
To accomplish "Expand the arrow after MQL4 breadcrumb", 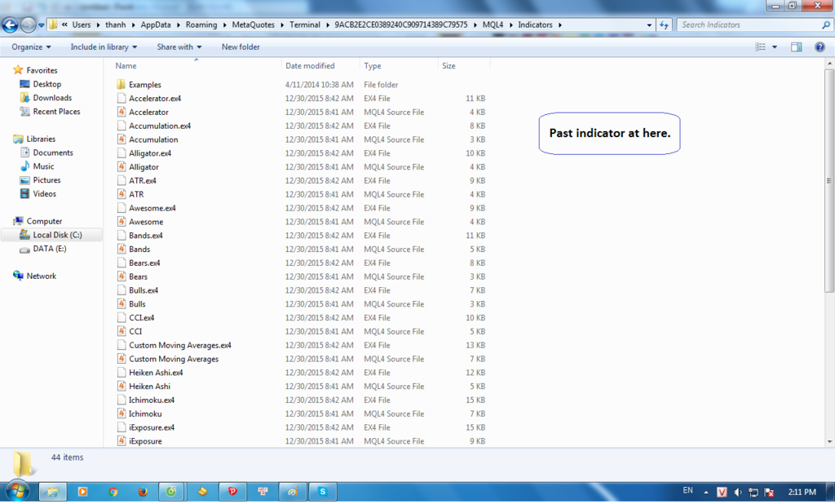I will click(x=510, y=25).
